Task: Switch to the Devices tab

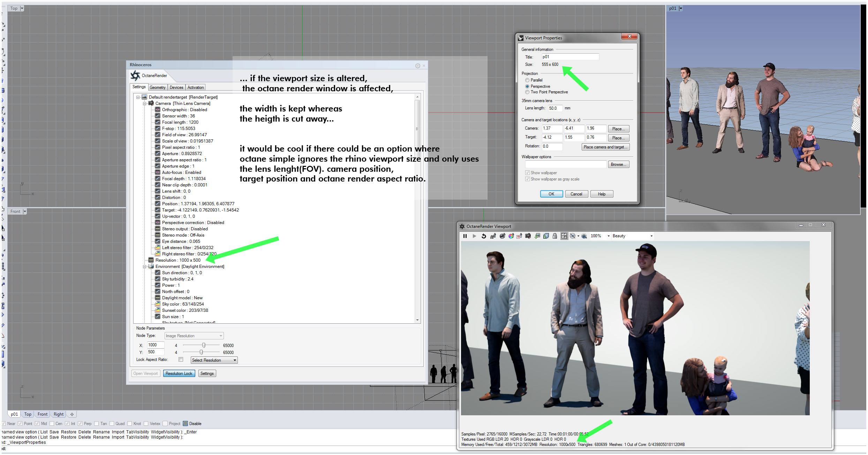Action: coord(176,87)
